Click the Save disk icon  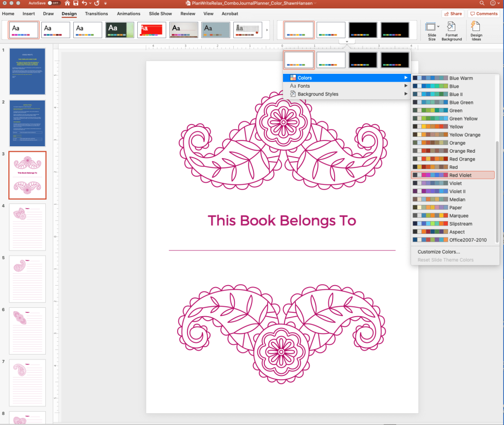click(76, 3)
